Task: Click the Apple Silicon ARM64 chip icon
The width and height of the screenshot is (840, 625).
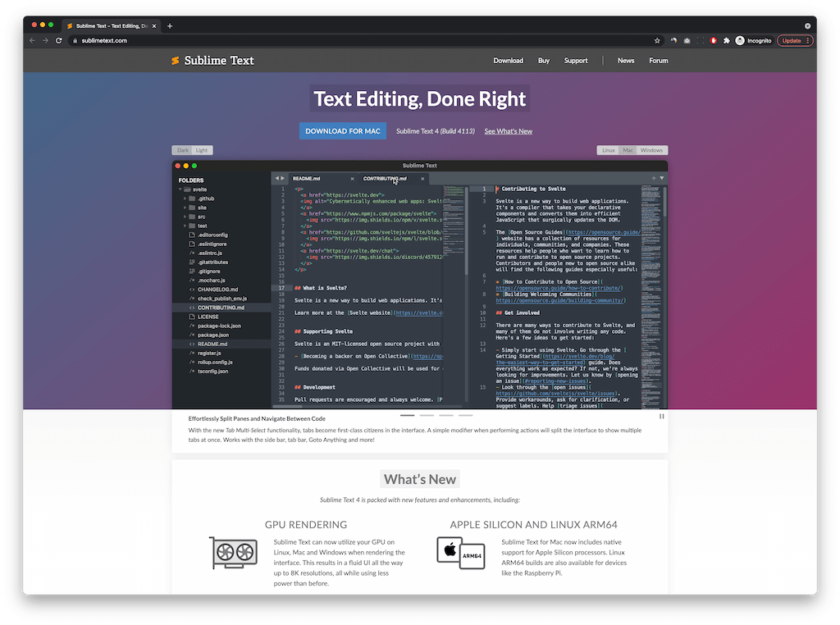Action: [460, 553]
